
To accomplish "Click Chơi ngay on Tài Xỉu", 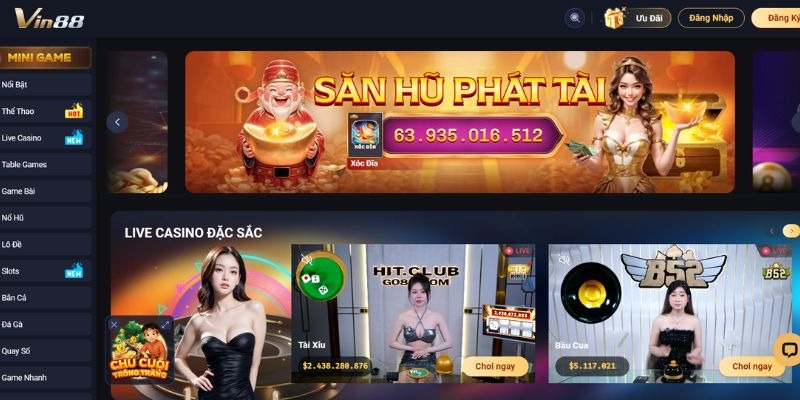I will [x=495, y=366].
